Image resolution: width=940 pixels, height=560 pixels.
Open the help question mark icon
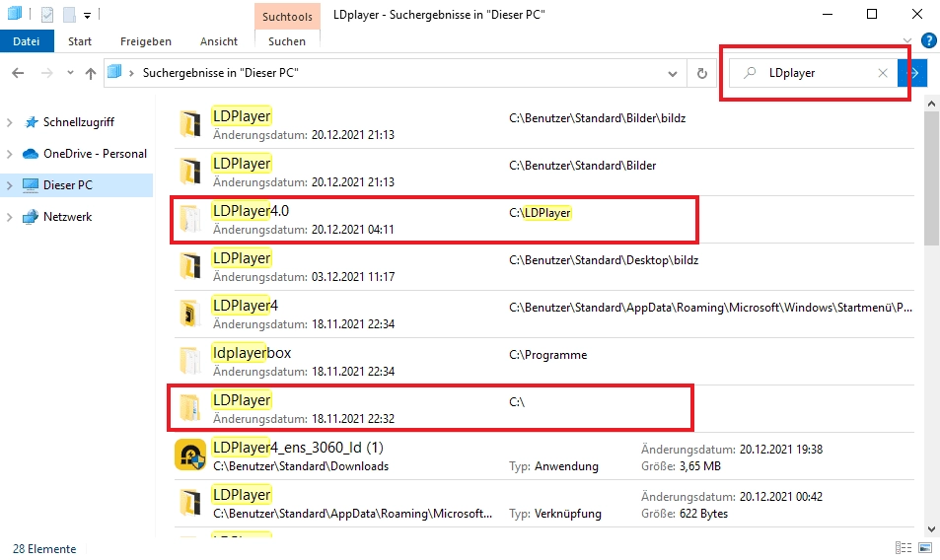pos(928,40)
